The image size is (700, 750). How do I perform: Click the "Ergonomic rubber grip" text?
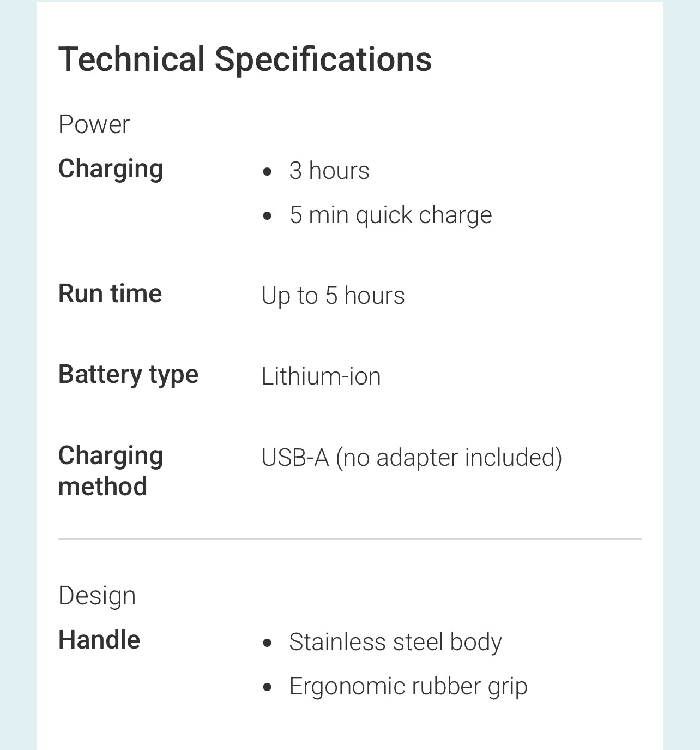coord(408,686)
